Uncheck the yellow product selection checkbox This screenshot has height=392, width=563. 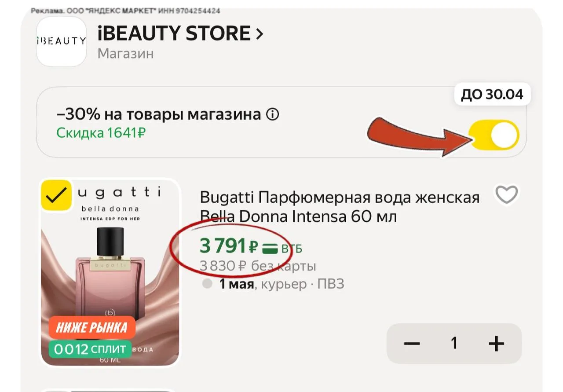56,194
